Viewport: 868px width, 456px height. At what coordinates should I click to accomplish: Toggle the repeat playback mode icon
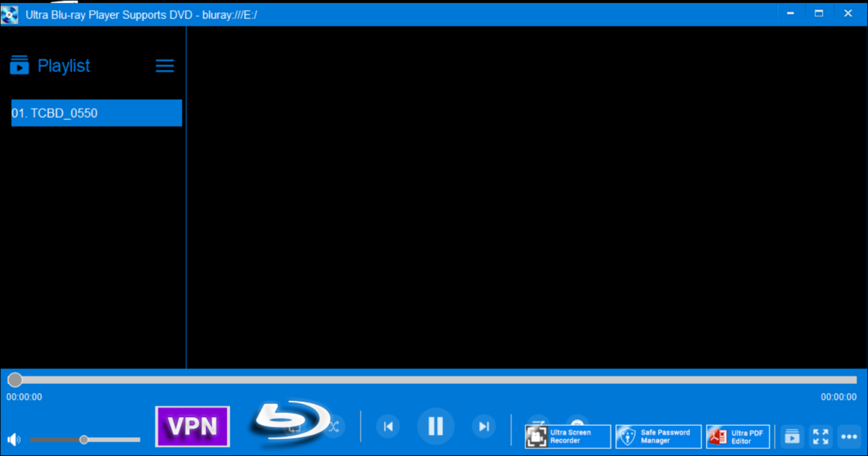[x=295, y=427]
